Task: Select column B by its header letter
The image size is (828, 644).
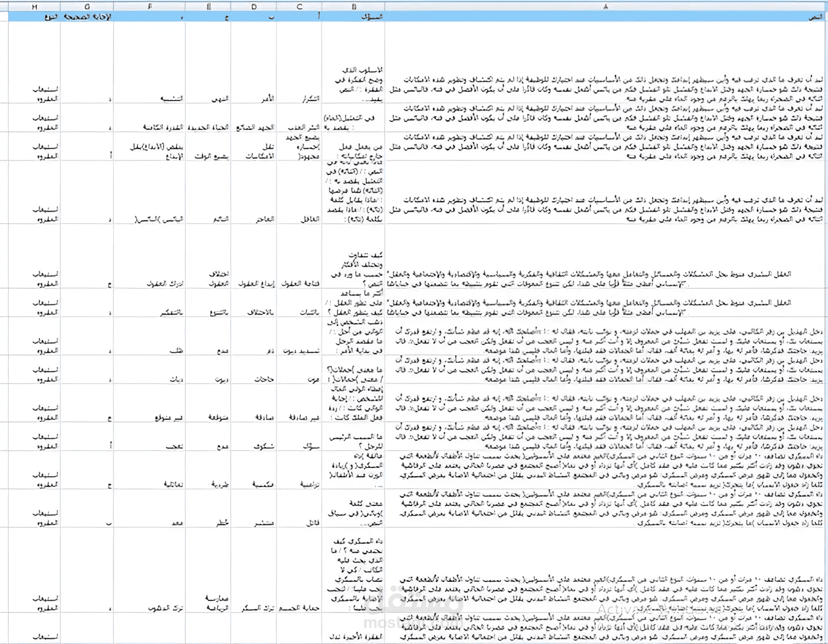Action: 353,6
